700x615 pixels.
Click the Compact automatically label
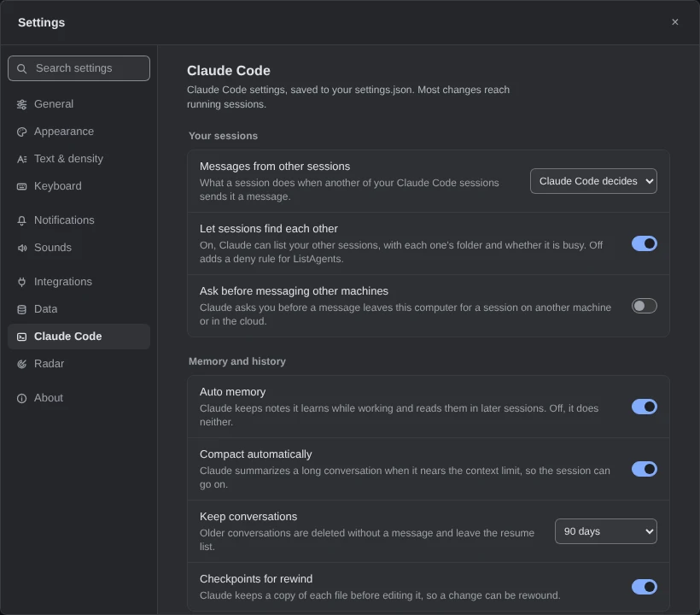(256, 454)
